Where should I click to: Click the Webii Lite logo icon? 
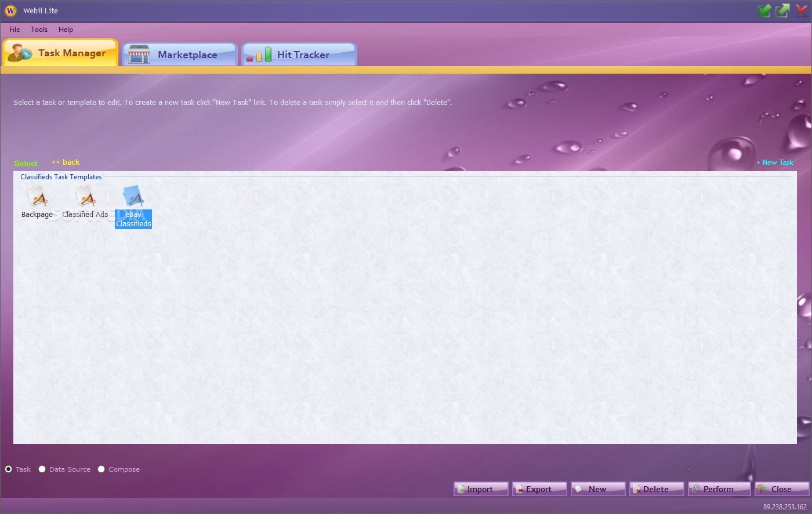click(10, 10)
